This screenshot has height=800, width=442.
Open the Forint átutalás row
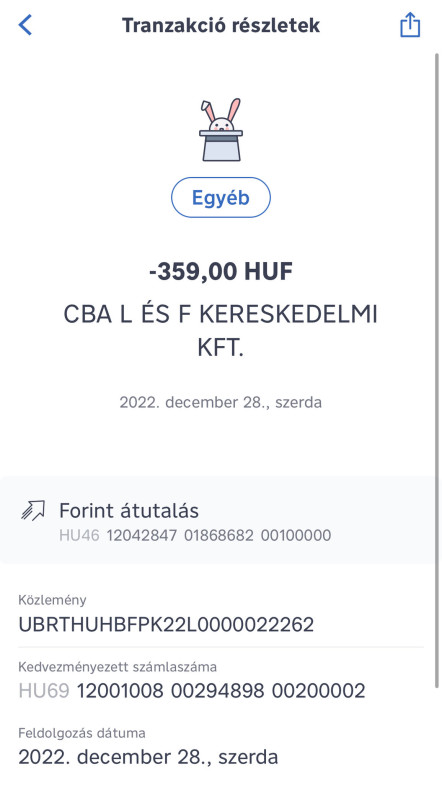click(218, 520)
